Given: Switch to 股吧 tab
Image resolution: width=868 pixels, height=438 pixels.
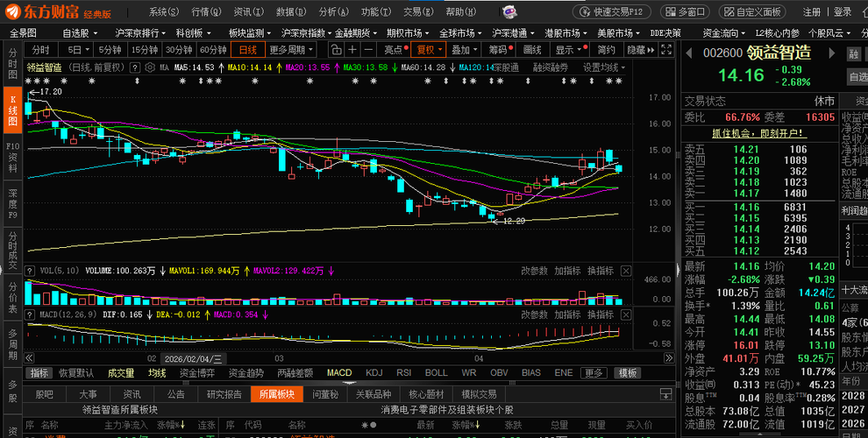Looking at the screenshot, I should pyautogui.click(x=45, y=394).
